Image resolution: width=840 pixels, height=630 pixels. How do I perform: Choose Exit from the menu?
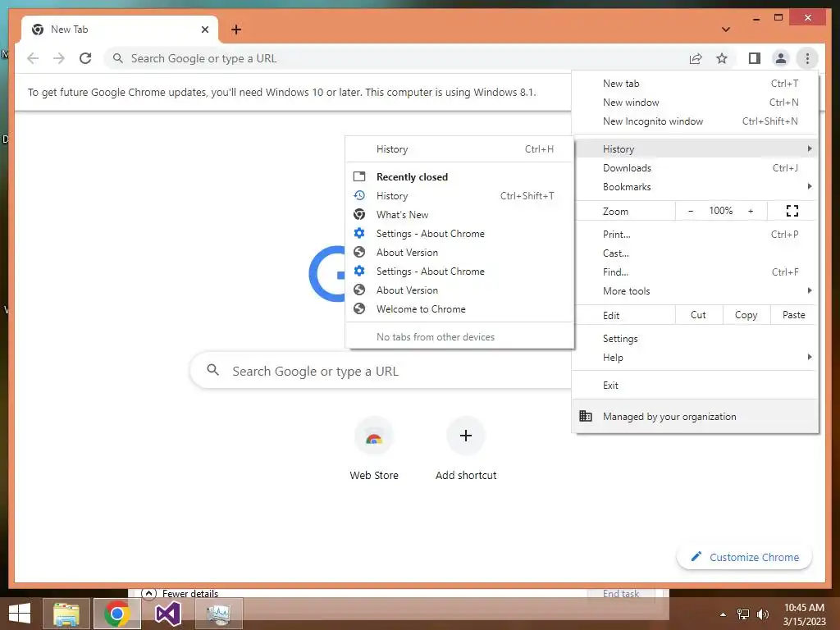coord(696,386)
